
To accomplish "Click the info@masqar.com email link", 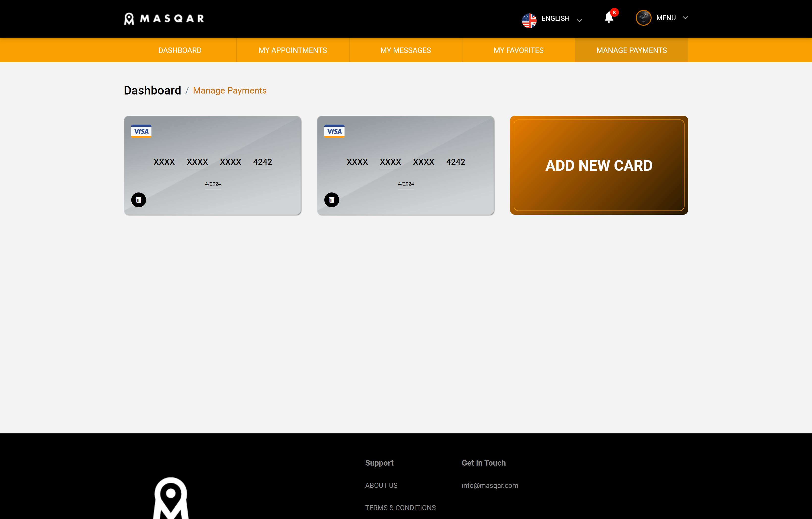I will pyautogui.click(x=490, y=485).
